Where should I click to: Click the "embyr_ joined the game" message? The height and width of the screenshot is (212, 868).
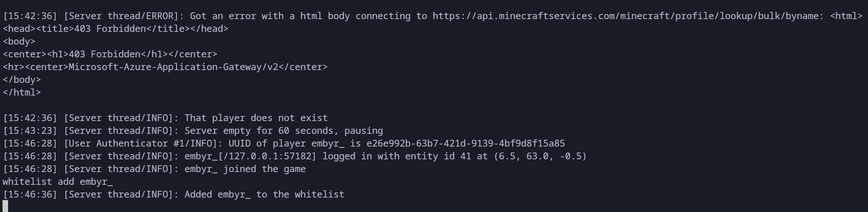[x=245, y=169]
